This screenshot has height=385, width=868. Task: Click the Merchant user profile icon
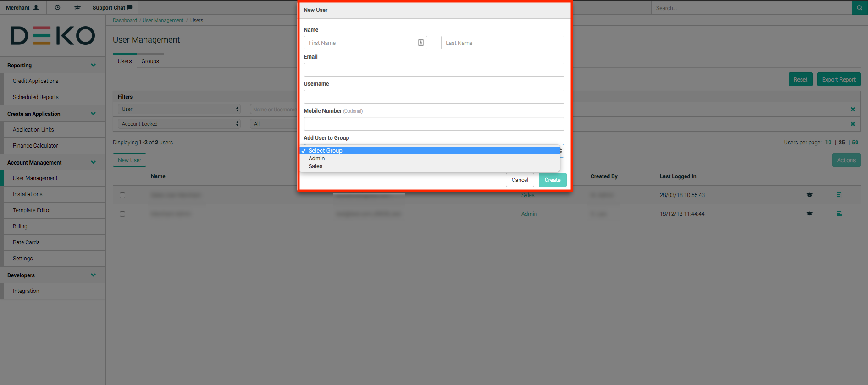(x=36, y=7)
